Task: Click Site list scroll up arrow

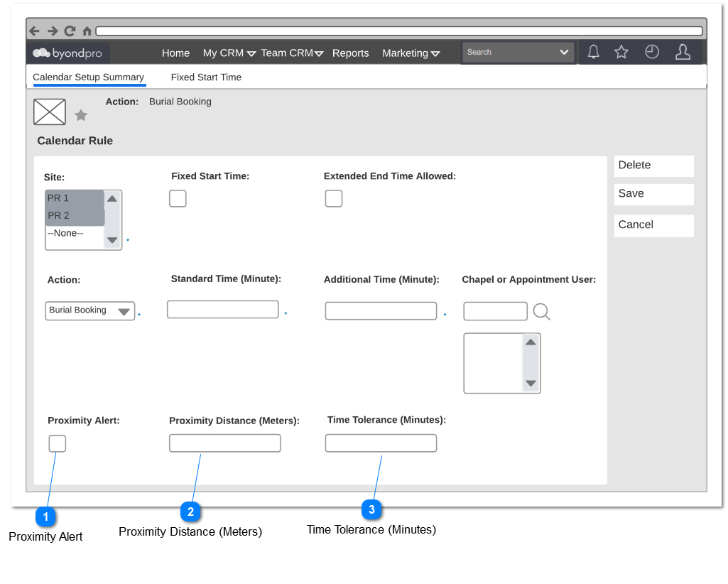Action: 112,199
